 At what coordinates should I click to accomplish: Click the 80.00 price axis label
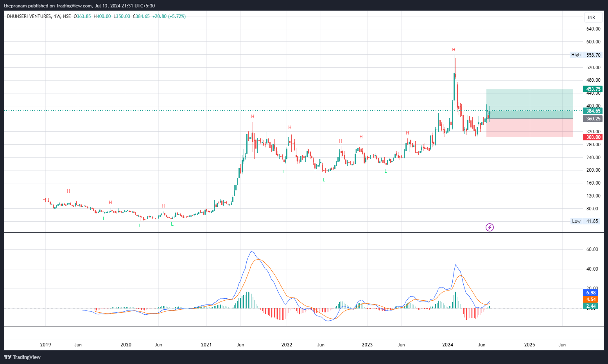[592, 209]
